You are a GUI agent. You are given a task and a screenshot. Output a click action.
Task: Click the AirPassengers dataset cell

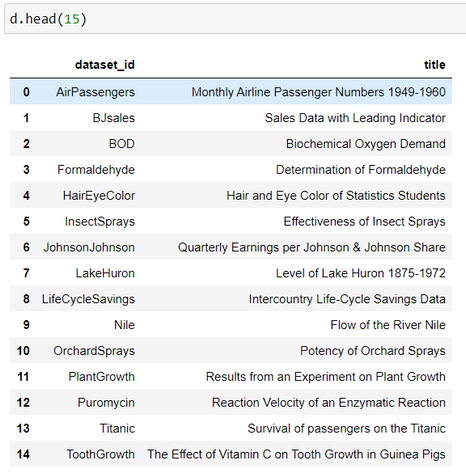95,92
